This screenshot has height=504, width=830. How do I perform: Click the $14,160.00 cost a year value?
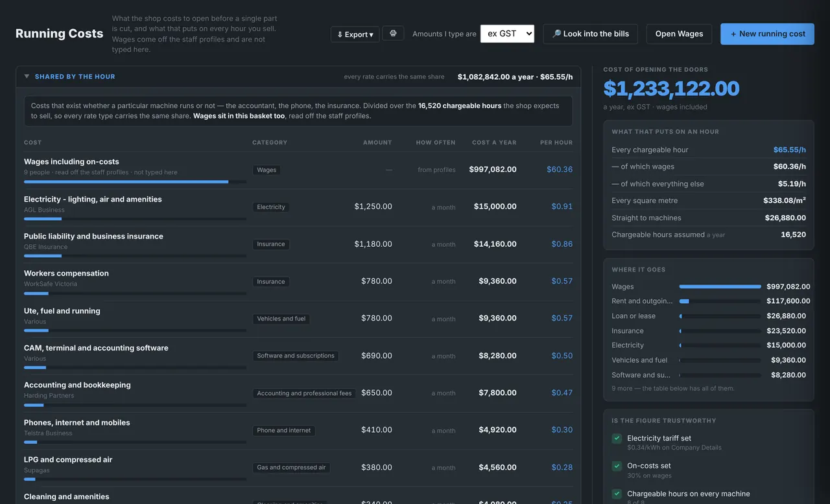[495, 244]
